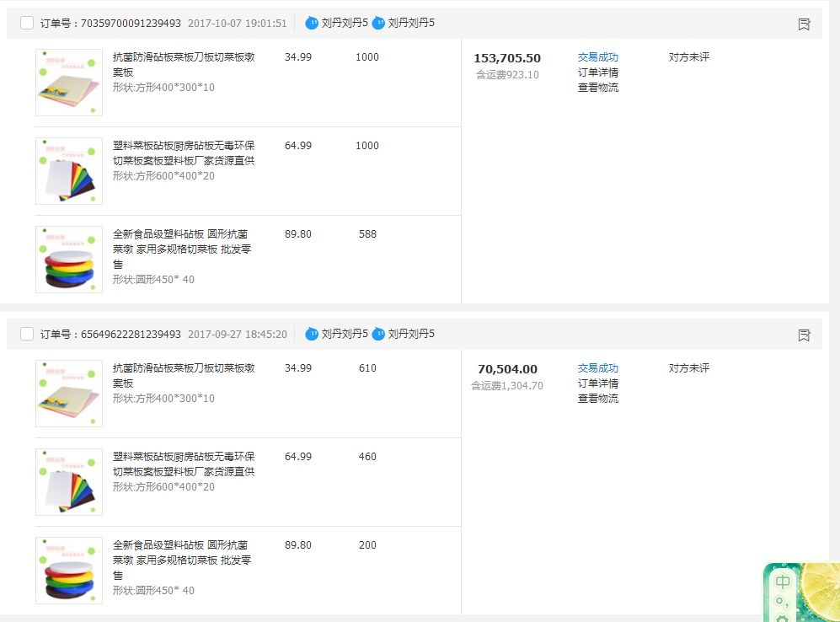Click the pink cutting board thumbnail in the second order
The image size is (840, 622).
69,394
